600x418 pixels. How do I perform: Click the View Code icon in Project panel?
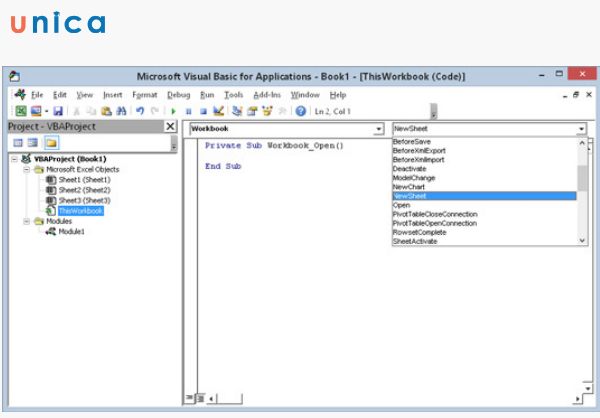pos(17,143)
